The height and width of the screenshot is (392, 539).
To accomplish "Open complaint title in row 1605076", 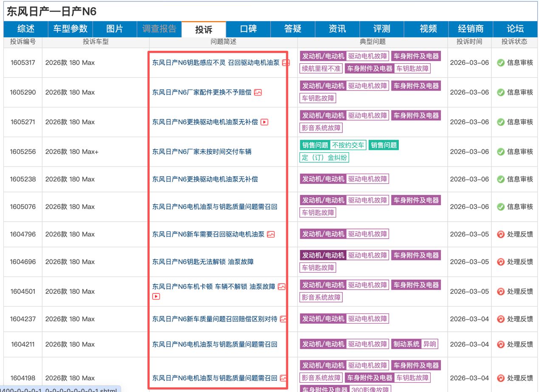I will coord(215,207).
